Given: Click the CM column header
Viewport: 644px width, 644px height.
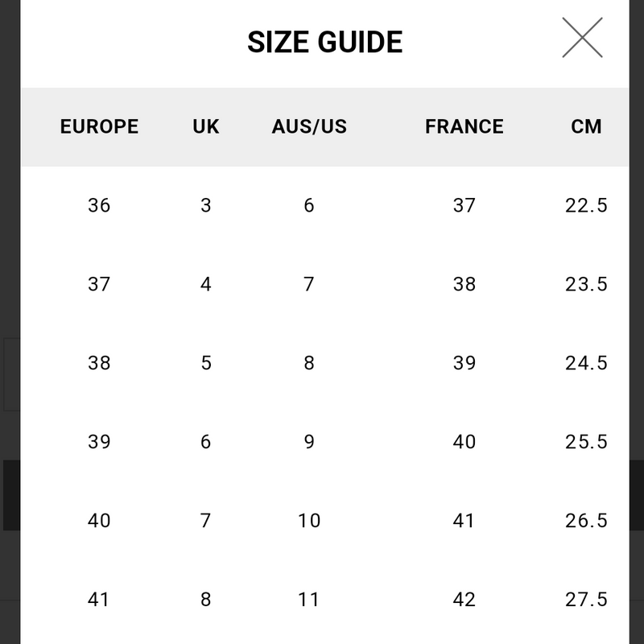Looking at the screenshot, I should (586, 126).
